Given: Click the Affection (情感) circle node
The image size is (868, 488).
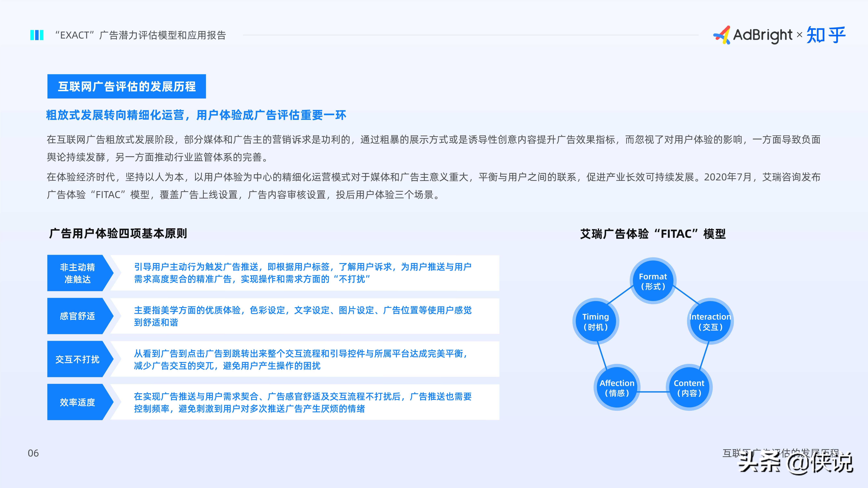Looking at the screenshot, I should (x=617, y=388).
